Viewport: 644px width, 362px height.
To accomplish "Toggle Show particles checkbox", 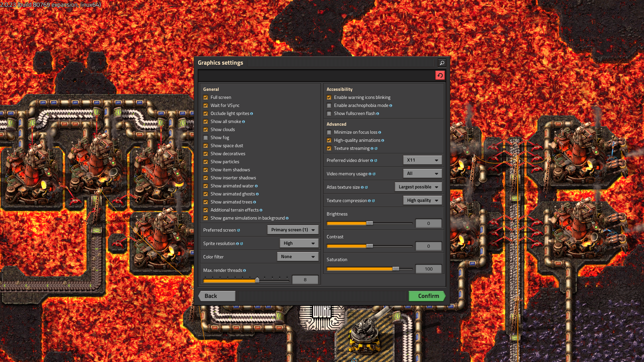I will tap(206, 162).
